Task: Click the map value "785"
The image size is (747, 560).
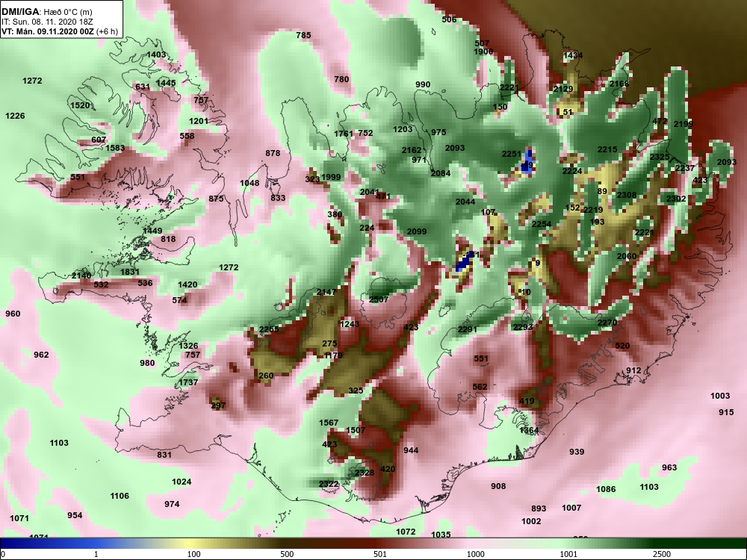Action: click(x=303, y=35)
